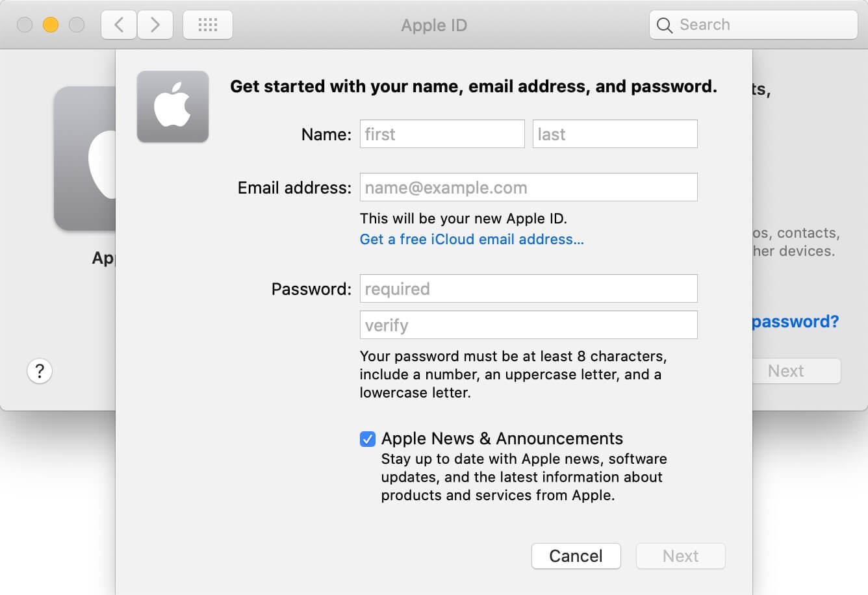Image resolution: width=868 pixels, height=595 pixels.
Task: Click the back navigation arrow
Action: tap(119, 25)
